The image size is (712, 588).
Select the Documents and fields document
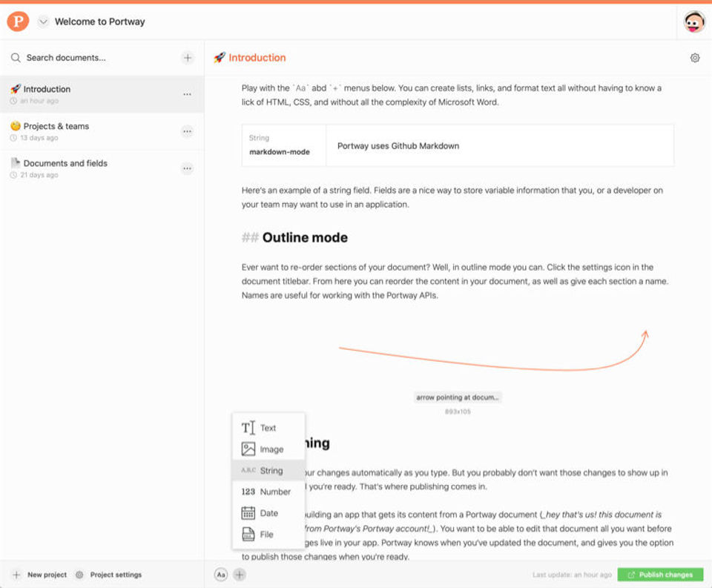[x=102, y=168]
